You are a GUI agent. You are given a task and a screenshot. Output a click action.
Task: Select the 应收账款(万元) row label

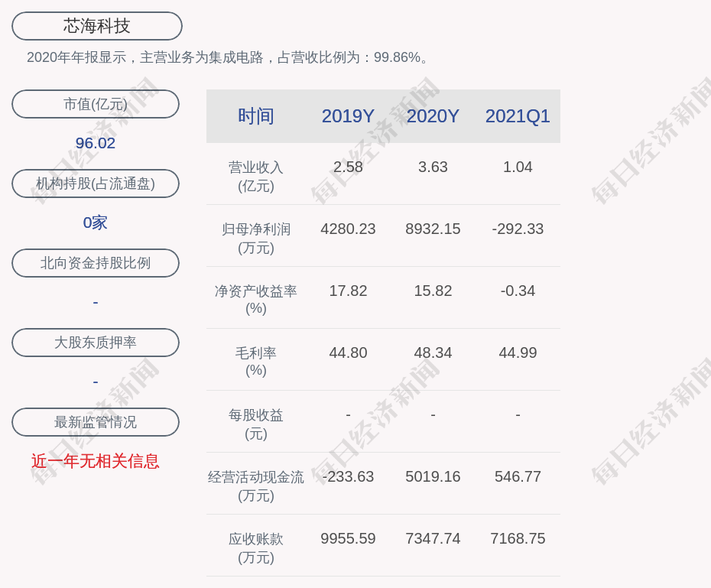[256, 547]
